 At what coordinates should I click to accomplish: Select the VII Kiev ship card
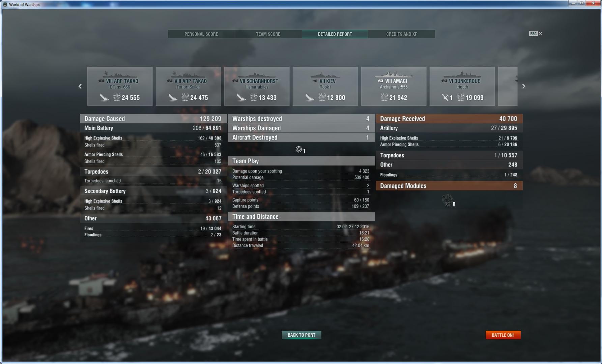[x=325, y=86]
